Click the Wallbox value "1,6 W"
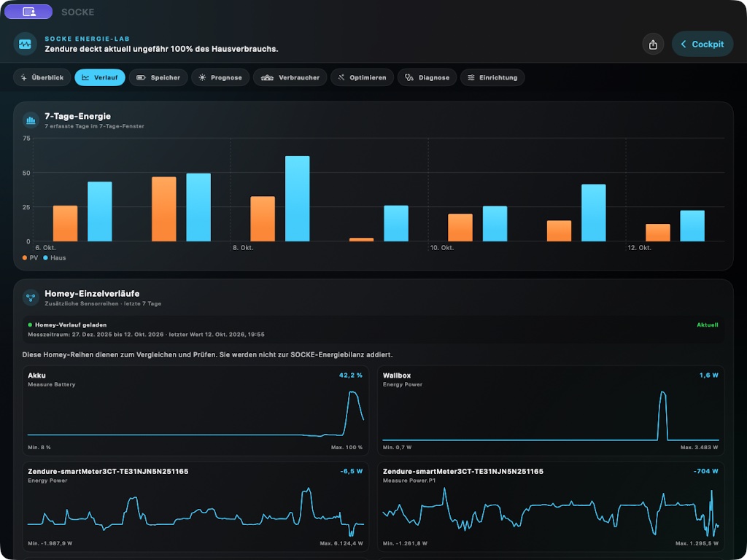Screen dimensions: 747x560 709,376
